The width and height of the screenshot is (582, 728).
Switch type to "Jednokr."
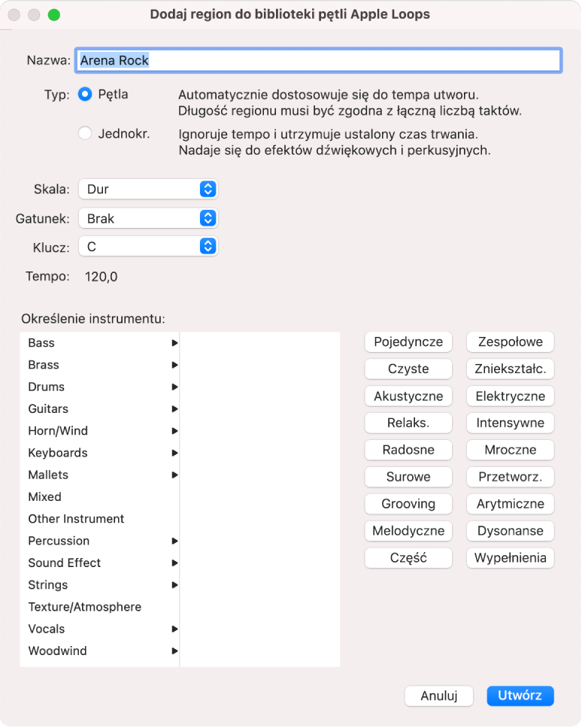pyautogui.click(x=85, y=134)
